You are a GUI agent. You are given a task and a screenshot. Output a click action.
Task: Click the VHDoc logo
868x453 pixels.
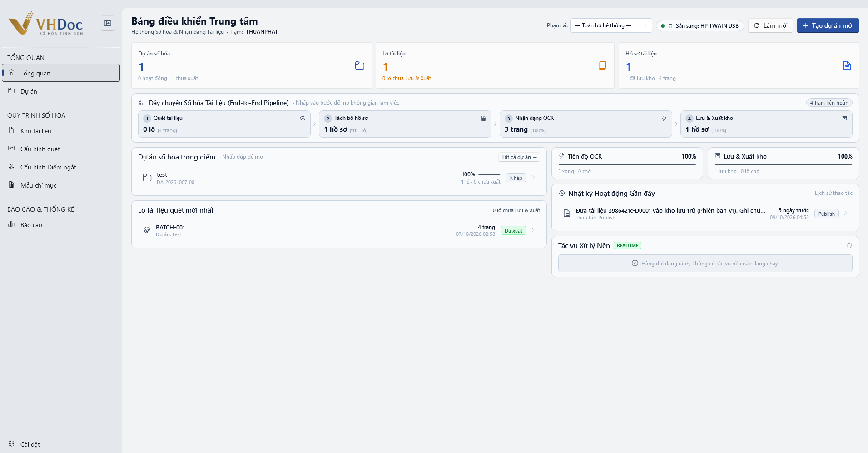[46, 24]
